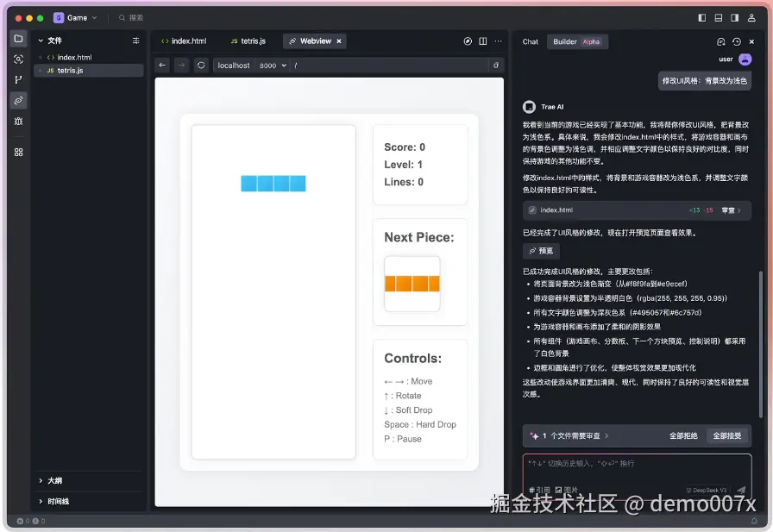Click the user avatar in chat
773x532 pixels.
coord(745,59)
